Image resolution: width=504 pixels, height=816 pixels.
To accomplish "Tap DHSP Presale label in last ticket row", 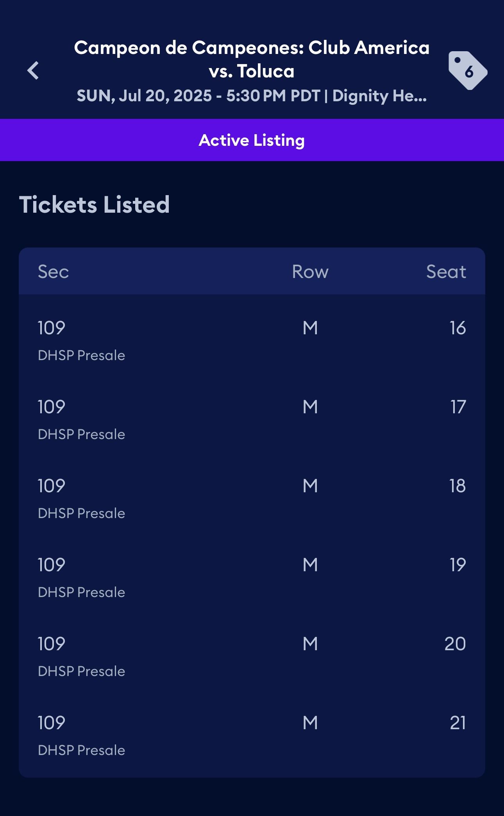I will click(81, 750).
